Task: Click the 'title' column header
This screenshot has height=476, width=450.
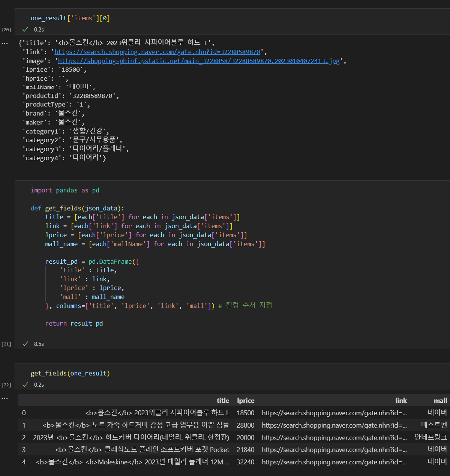Action: pyautogui.click(x=223, y=400)
